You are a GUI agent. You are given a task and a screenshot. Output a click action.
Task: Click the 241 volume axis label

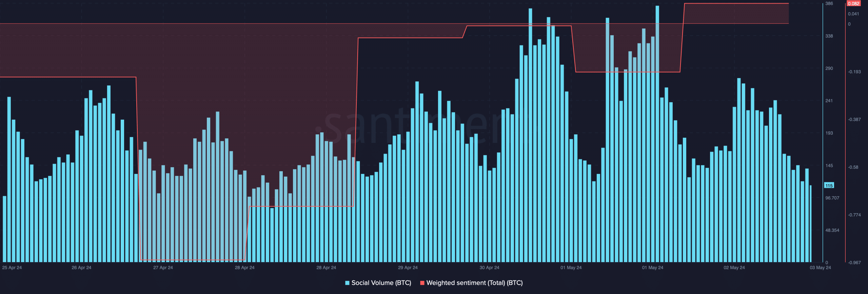(829, 101)
